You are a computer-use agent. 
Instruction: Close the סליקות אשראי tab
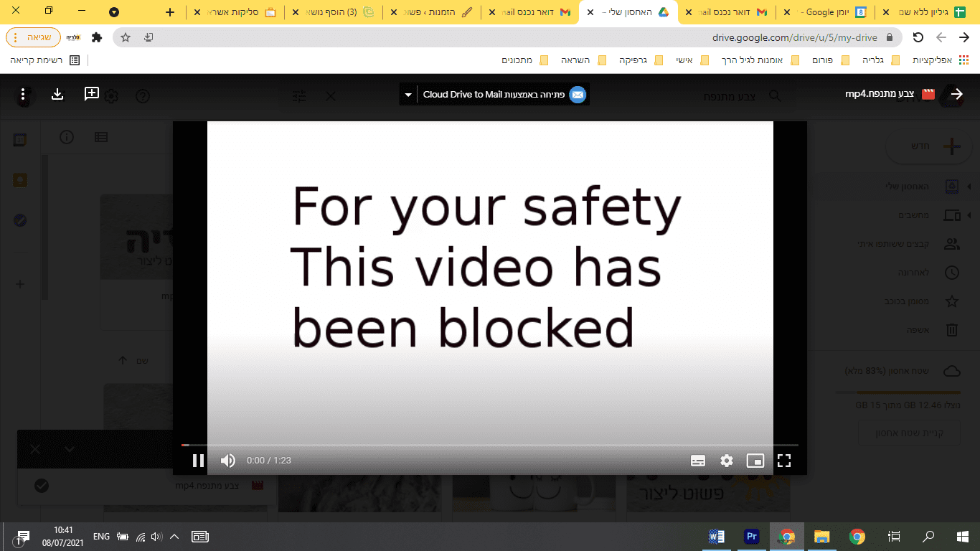197,12
